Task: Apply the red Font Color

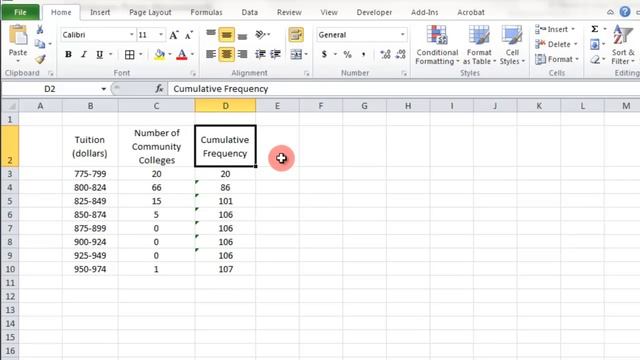Action: [182, 54]
